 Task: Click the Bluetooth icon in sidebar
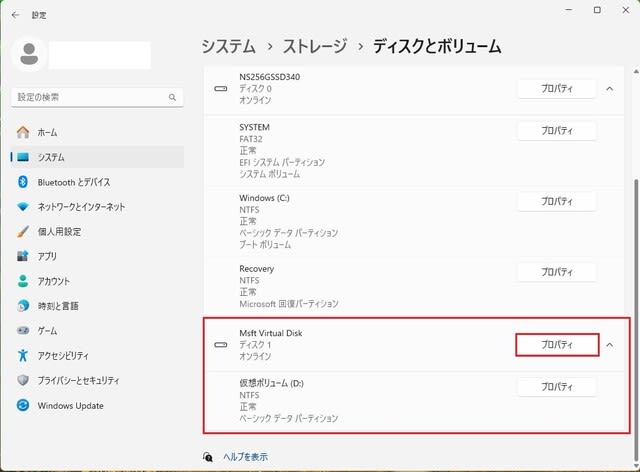click(x=23, y=182)
